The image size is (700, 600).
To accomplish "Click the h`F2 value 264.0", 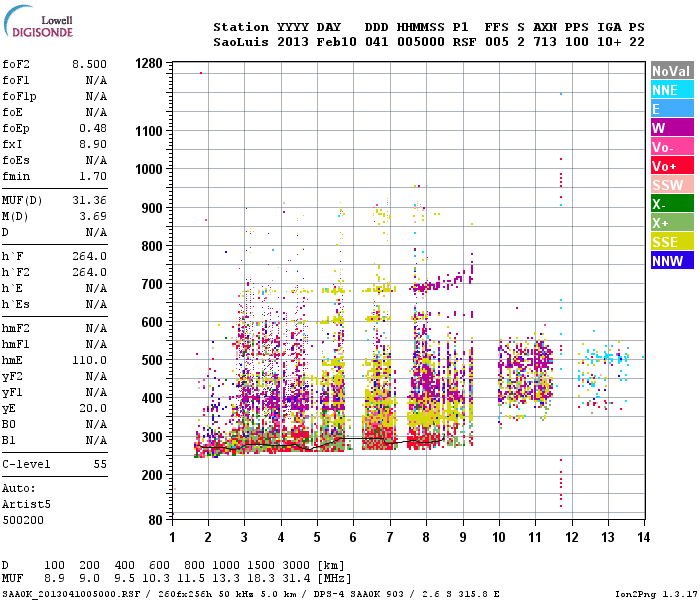I will [89, 272].
